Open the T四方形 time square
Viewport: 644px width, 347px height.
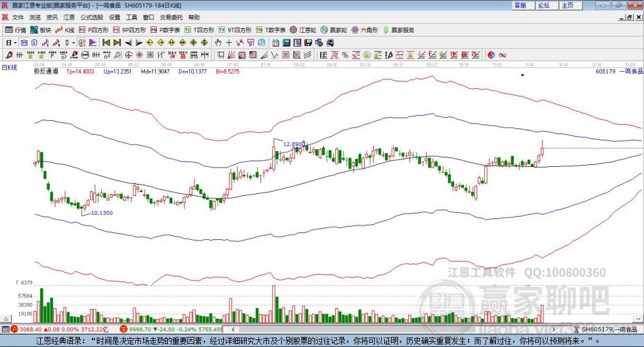point(199,30)
